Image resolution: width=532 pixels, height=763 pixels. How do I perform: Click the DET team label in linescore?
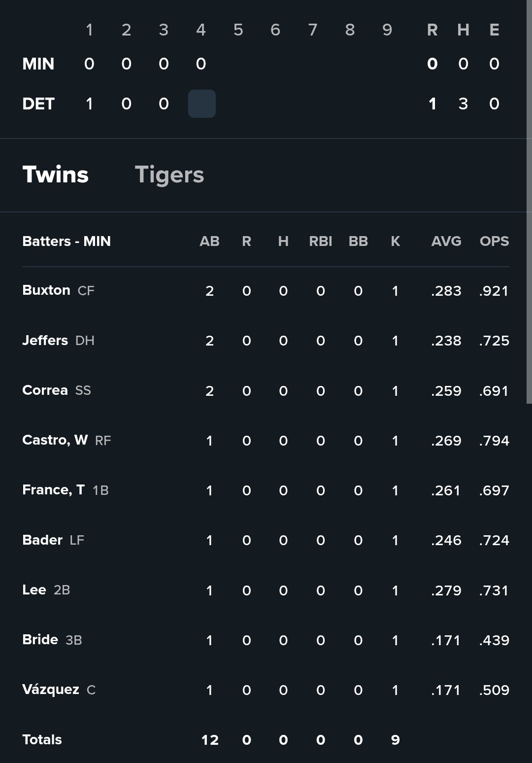[x=38, y=104]
